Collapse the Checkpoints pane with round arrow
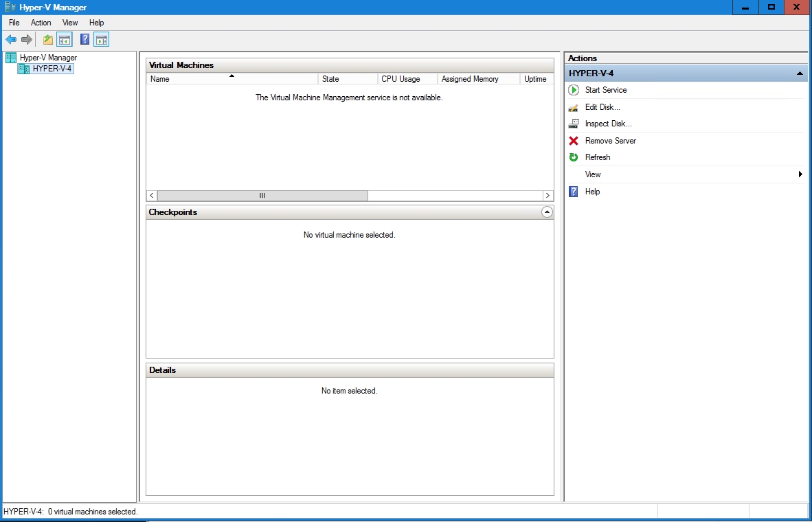This screenshot has width=812, height=522. point(547,212)
